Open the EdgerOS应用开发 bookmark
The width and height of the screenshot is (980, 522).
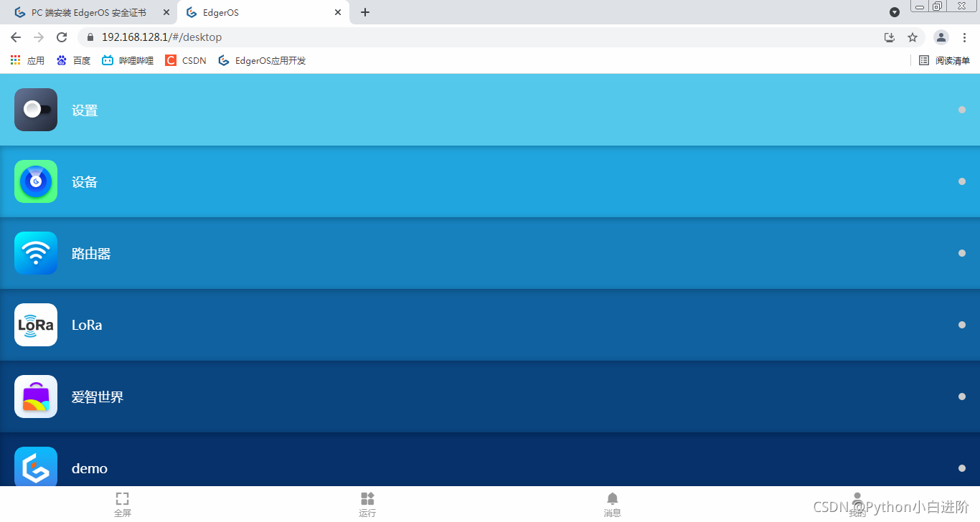[x=262, y=60]
